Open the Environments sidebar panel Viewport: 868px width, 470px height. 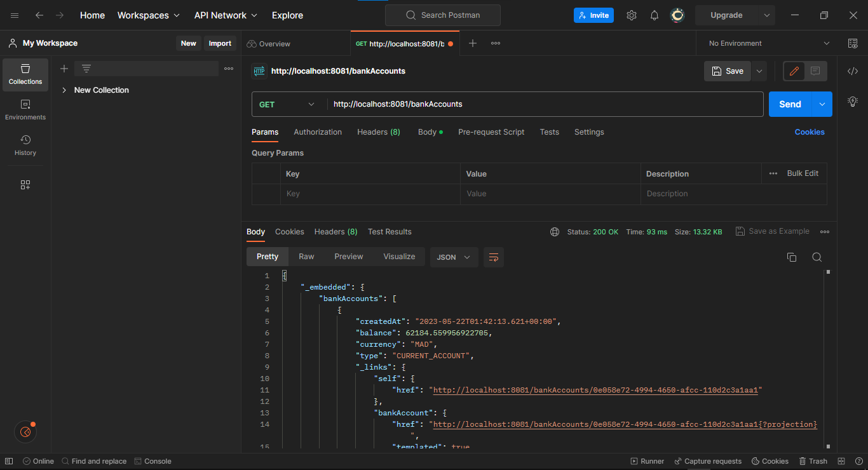click(x=25, y=108)
